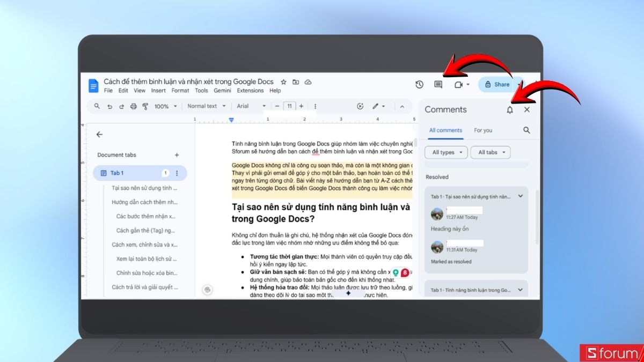This screenshot has width=644, height=362.
Task: Open the All types filter dropdown
Action: click(447, 152)
